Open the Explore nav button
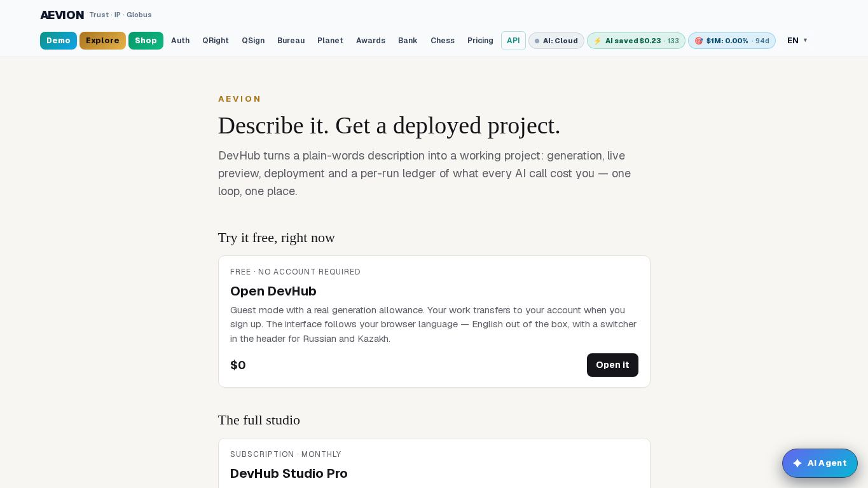868x488 pixels. click(102, 41)
